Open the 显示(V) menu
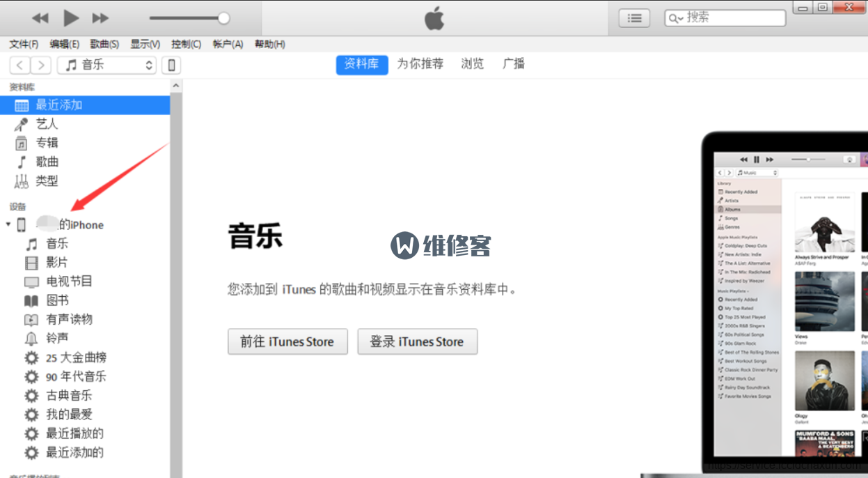The width and height of the screenshot is (868, 478). coord(145,44)
